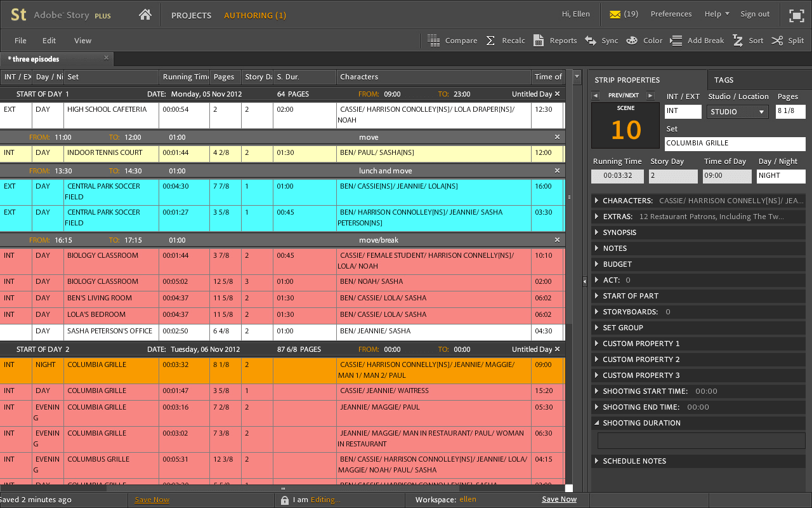812x508 pixels.
Task: Open Preferences link
Action: tap(671, 14)
